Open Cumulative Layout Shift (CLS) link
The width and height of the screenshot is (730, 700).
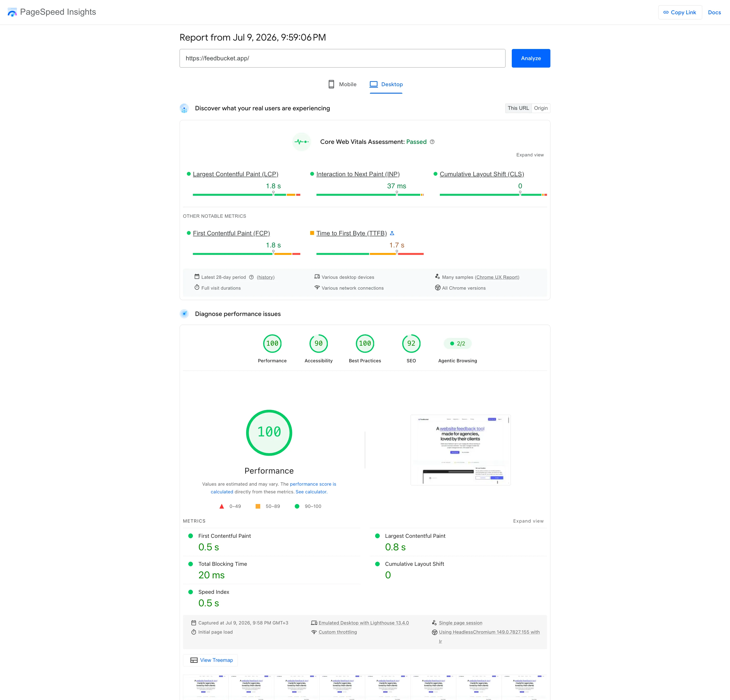tap(482, 174)
